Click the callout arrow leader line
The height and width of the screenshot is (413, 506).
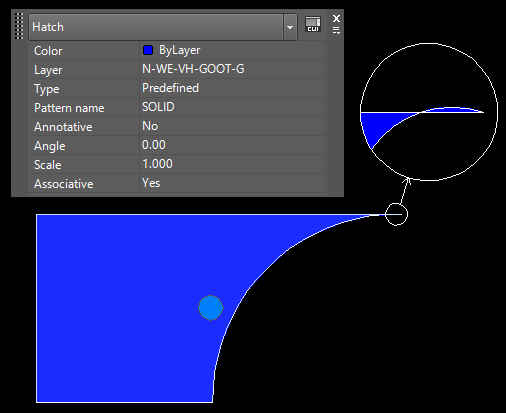pos(404,191)
